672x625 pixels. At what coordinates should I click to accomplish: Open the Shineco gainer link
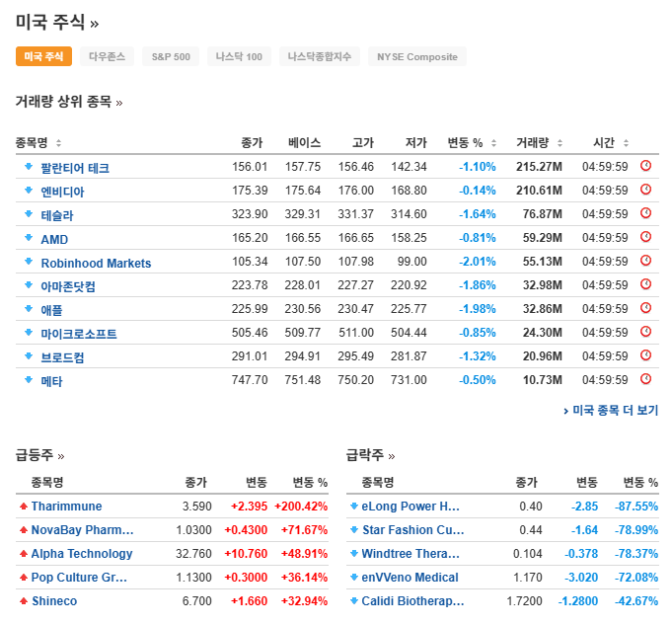click(54, 601)
